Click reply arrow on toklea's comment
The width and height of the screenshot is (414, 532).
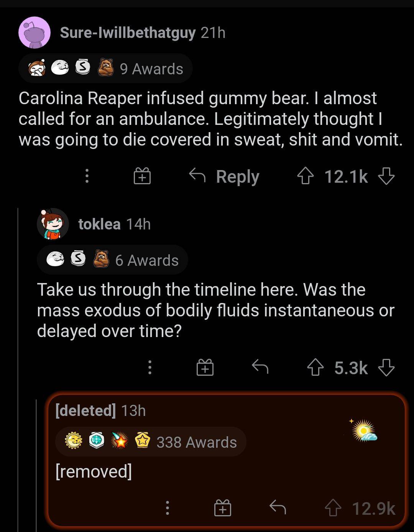point(260,367)
